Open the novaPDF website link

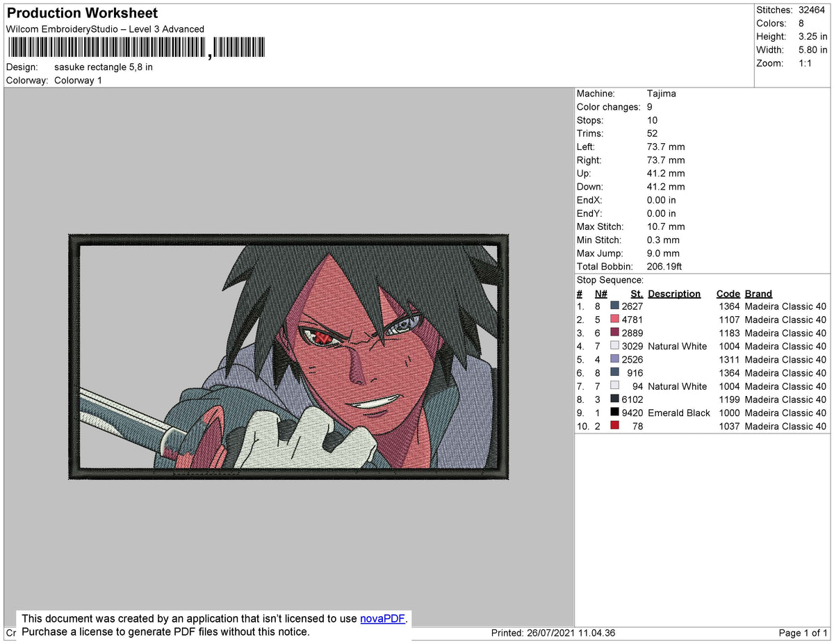point(382,618)
